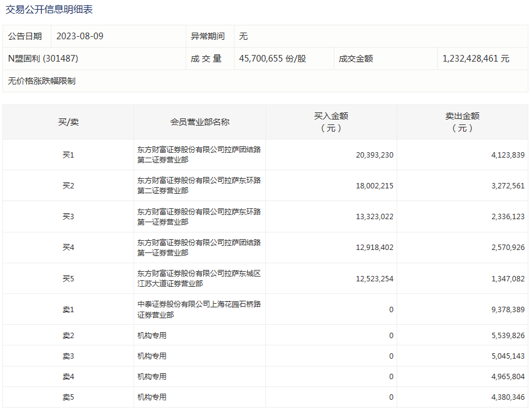Screen dimensions: 532x410
Task: Click 东方财富证券拉萨团结路第一证券营业部 name
Action: pos(199,248)
